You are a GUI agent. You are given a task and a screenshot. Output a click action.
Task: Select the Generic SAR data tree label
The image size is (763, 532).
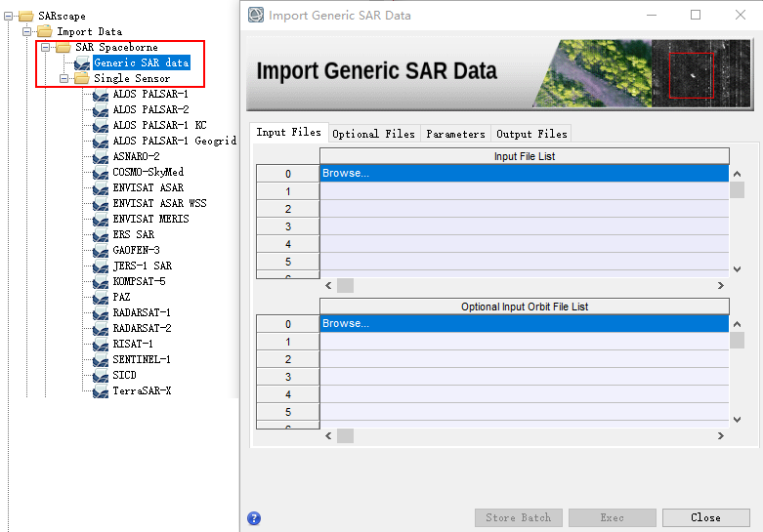point(141,62)
